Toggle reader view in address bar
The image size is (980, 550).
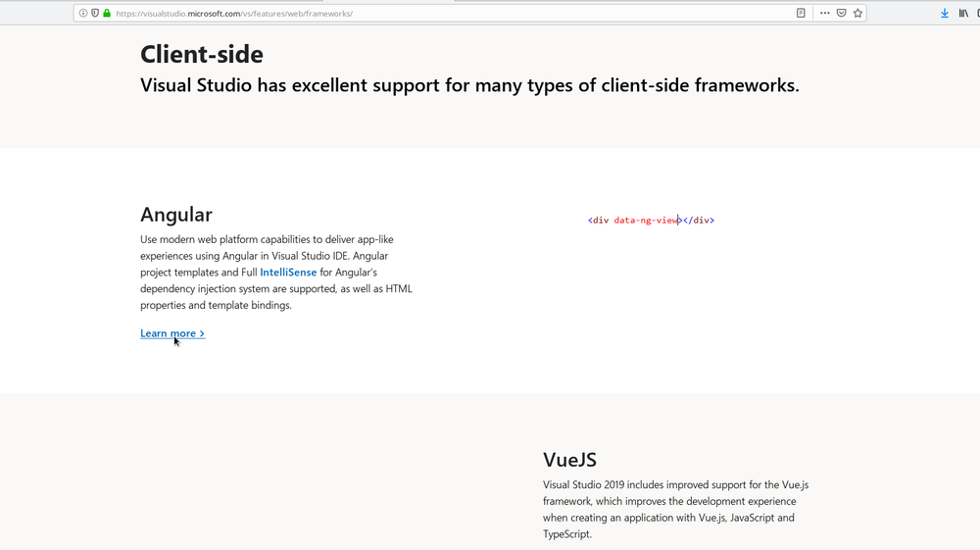[x=801, y=14]
